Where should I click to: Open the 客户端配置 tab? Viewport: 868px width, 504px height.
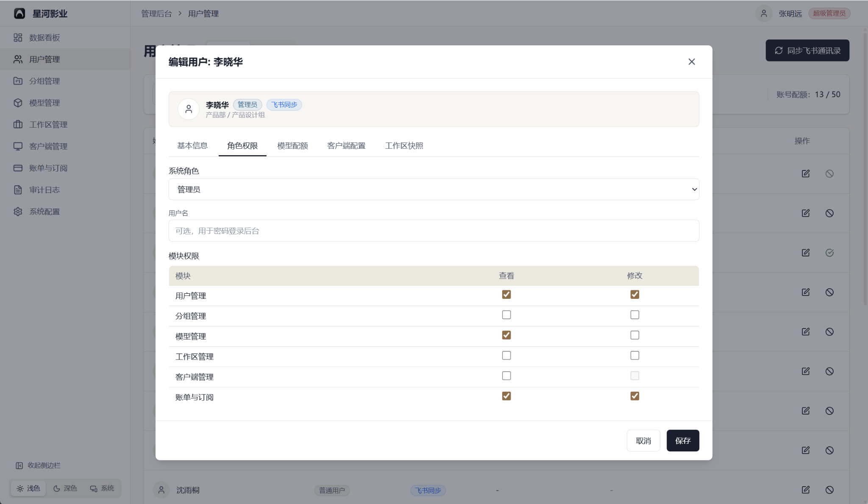346,146
